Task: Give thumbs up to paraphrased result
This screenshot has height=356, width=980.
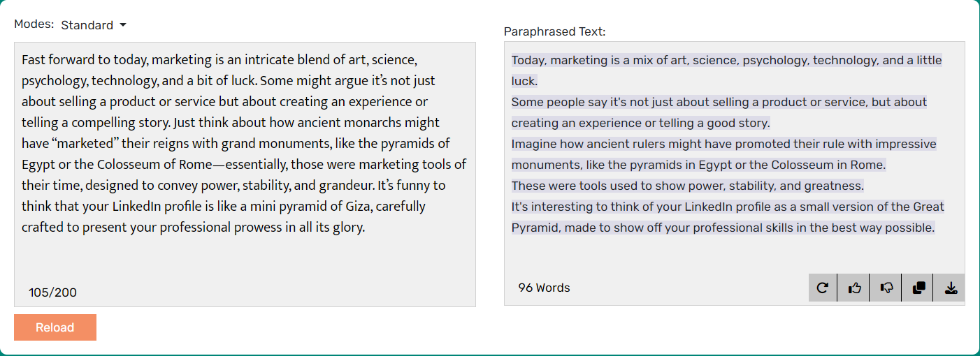Action: point(854,288)
